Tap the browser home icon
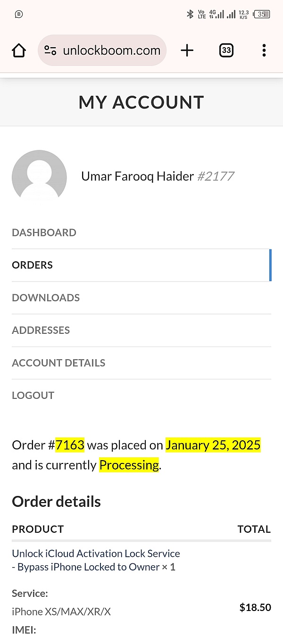Image resolution: width=283 pixels, height=644 pixels. coord(19,50)
